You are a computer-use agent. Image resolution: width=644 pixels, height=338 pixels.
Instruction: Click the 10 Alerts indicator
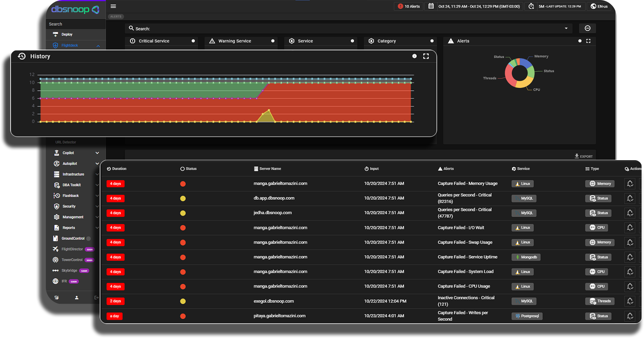pos(409,6)
